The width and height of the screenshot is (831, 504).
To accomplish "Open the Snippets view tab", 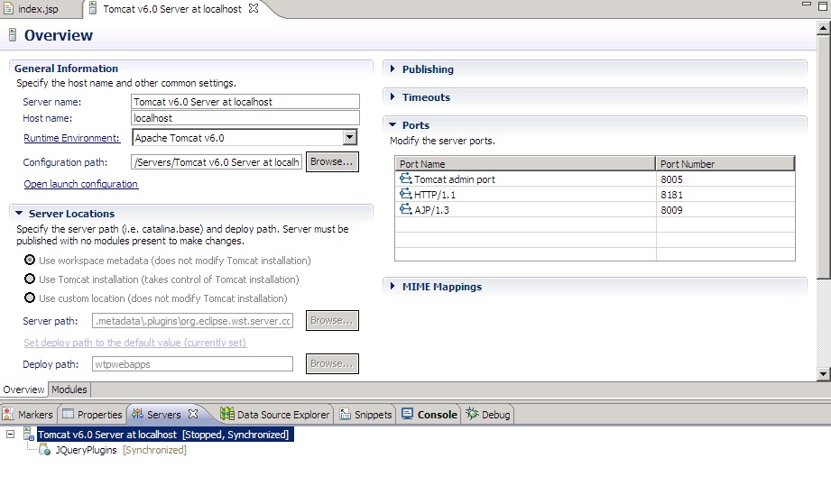I will (366, 414).
